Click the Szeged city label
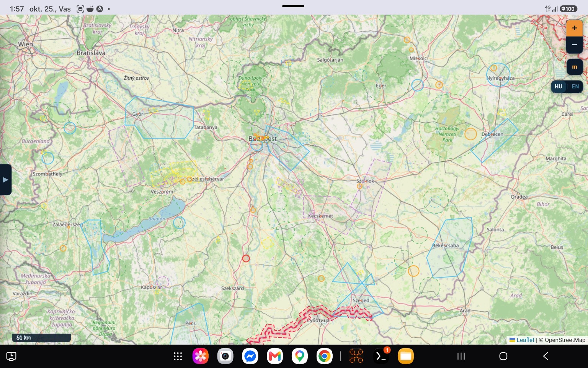The width and height of the screenshot is (588, 368). [361, 301]
